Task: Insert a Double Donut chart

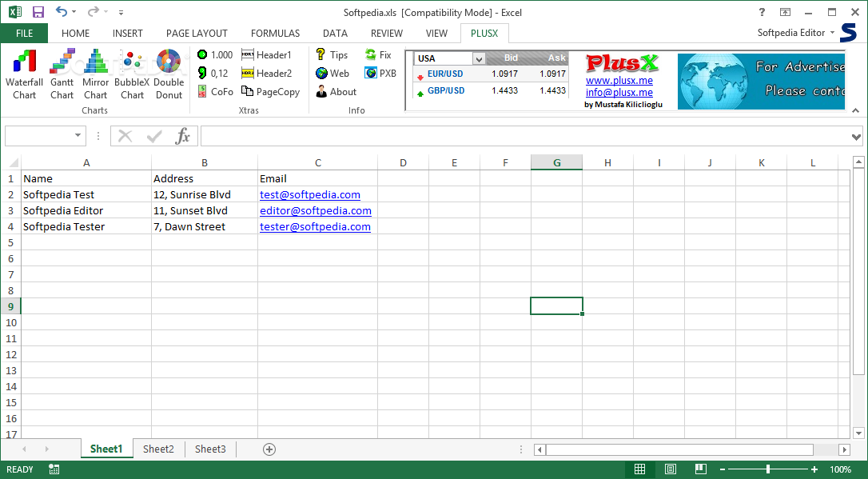Action: point(169,74)
